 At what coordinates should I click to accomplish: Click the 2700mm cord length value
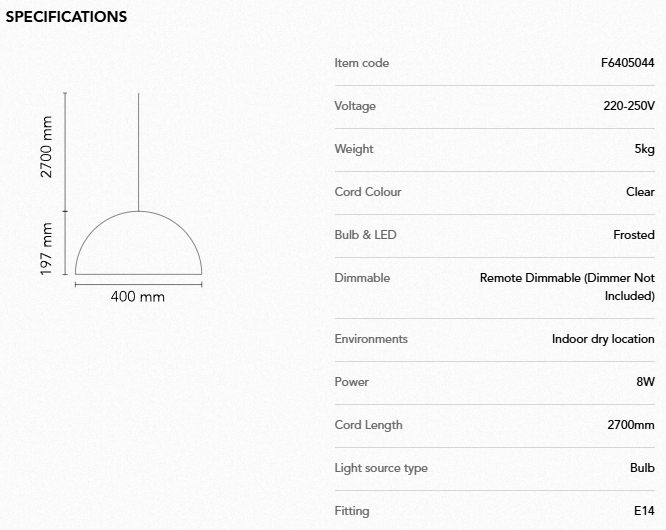(631, 425)
